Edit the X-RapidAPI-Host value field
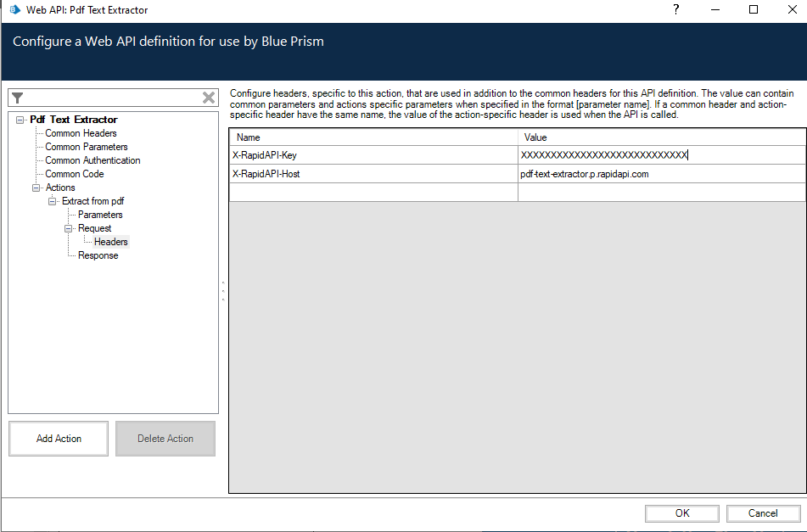Screen dimensions: 807x532 [x=660, y=174]
